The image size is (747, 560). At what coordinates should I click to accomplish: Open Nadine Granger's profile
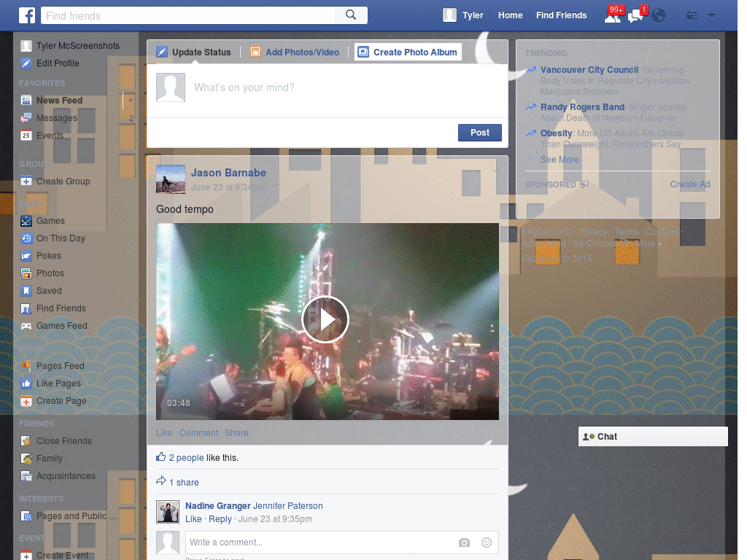217,506
